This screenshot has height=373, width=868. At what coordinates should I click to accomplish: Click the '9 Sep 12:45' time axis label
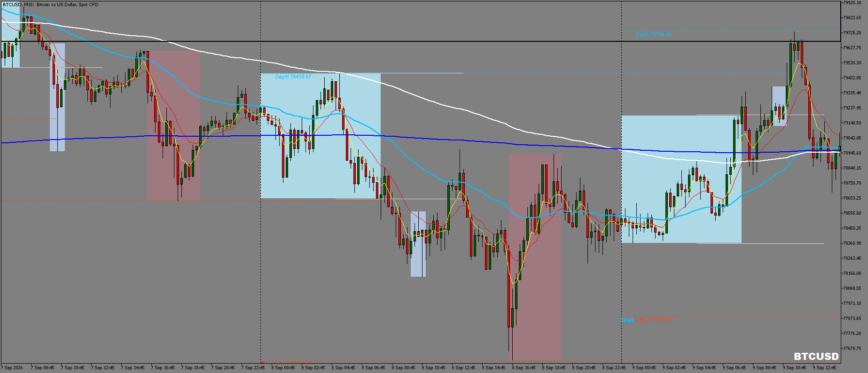coord(824,368)
